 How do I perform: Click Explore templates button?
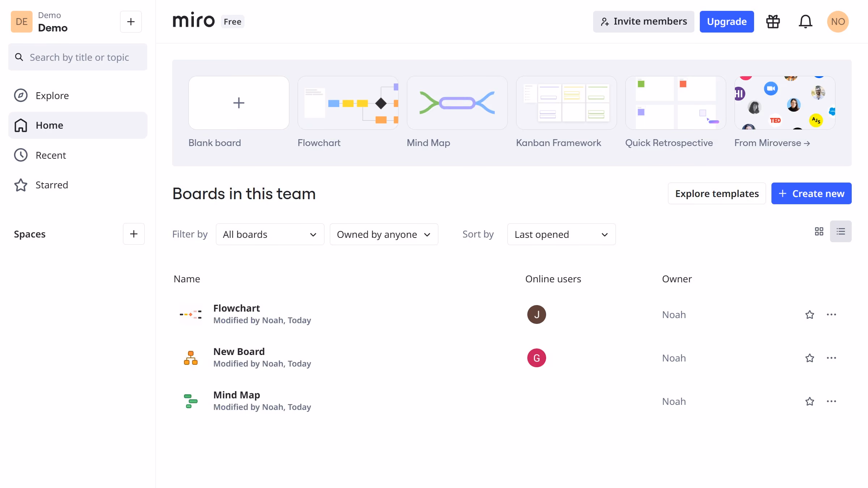click(x=717, y=193)
